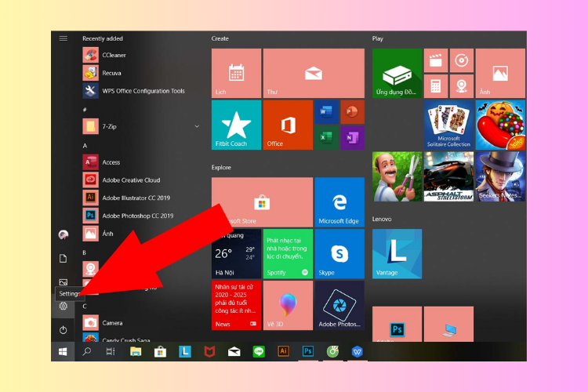
Task: Open Documents from the Start sidebar
Action: tap(63, 259)
